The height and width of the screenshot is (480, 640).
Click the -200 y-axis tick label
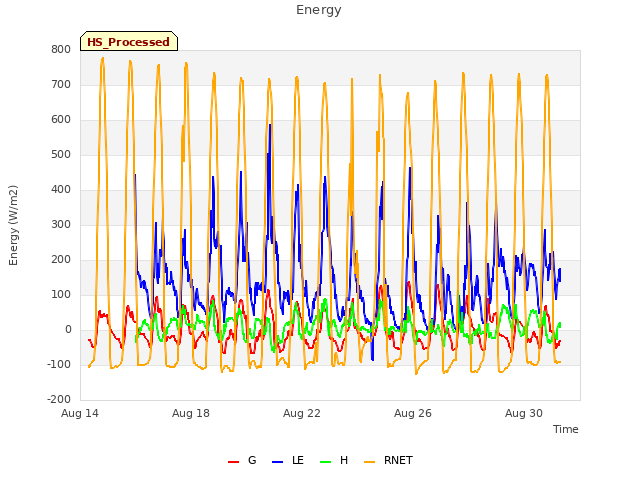pyautogui.click(x=59, y=400)
